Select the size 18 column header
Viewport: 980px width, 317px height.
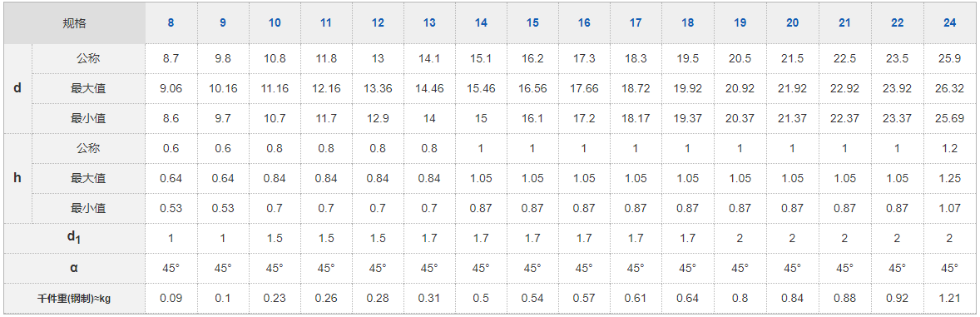point(687,23)
